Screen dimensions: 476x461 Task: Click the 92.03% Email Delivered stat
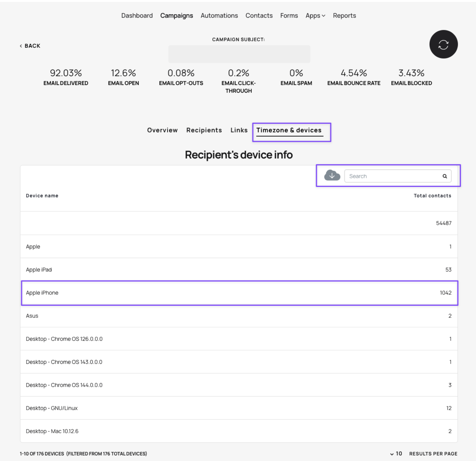pyautogui.click(x=66, y=77)
